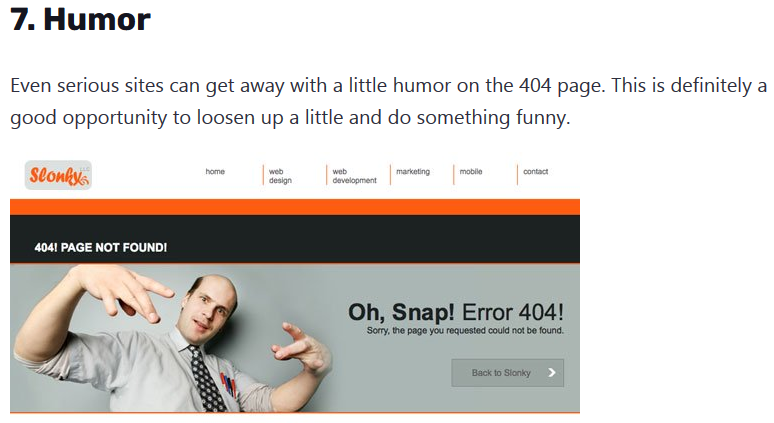Click the man's raised hand near the banner
The image size is (774, 423).
pos(123,291)
